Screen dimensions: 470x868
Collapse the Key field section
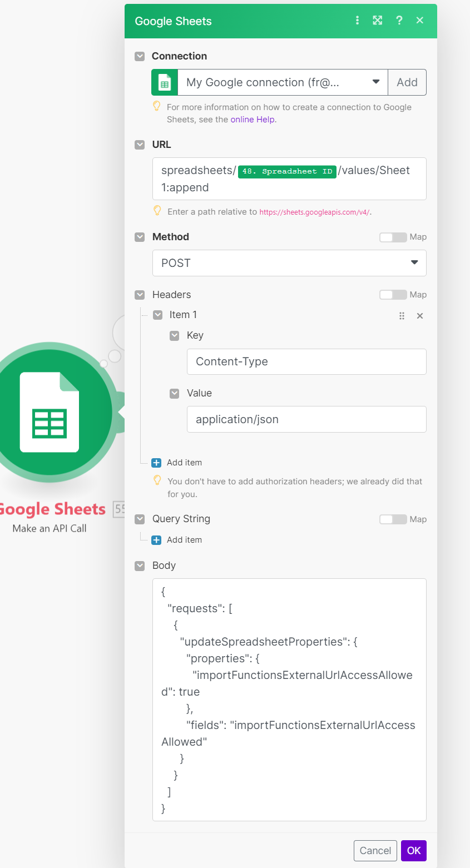[175, 335]
